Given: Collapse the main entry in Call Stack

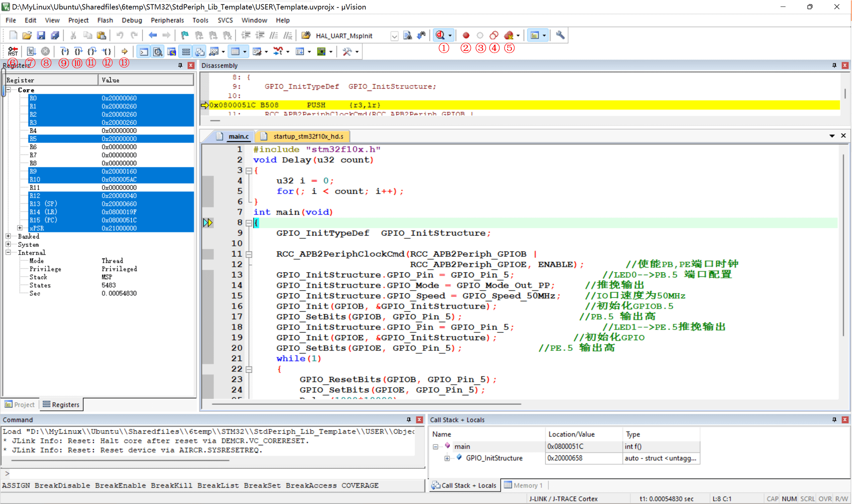Looking at the screenshot, I should coord(435,447).
